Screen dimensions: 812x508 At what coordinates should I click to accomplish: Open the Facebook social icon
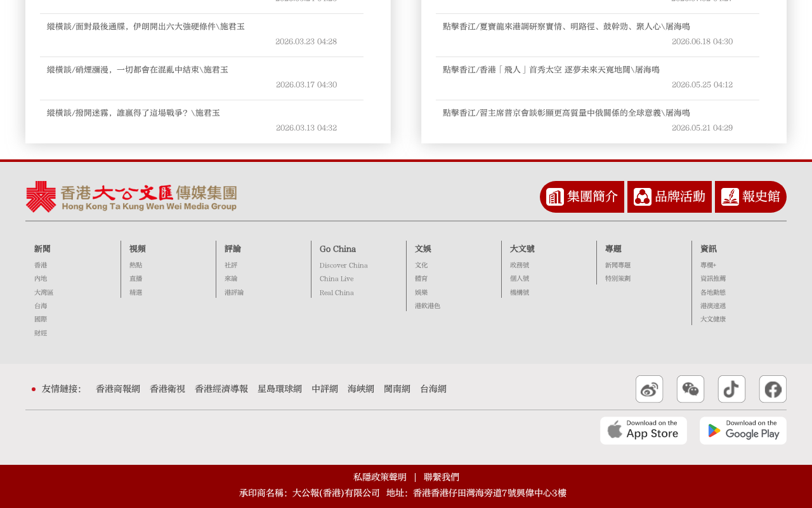click(773, 389)
